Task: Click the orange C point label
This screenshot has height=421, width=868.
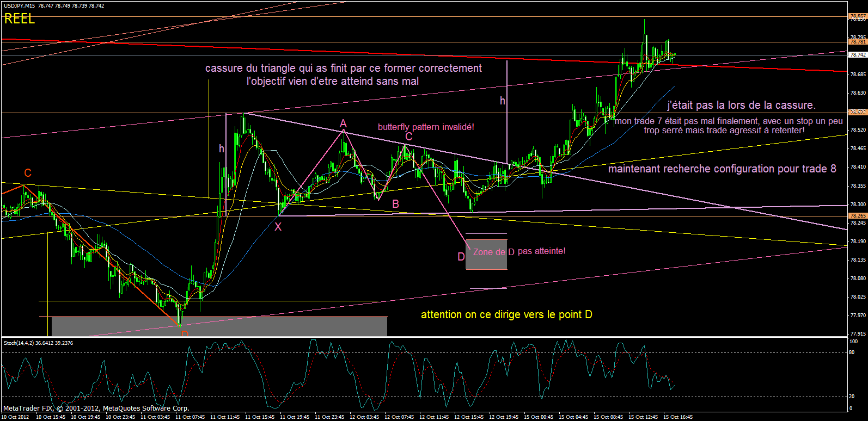Action: point(28,173)
